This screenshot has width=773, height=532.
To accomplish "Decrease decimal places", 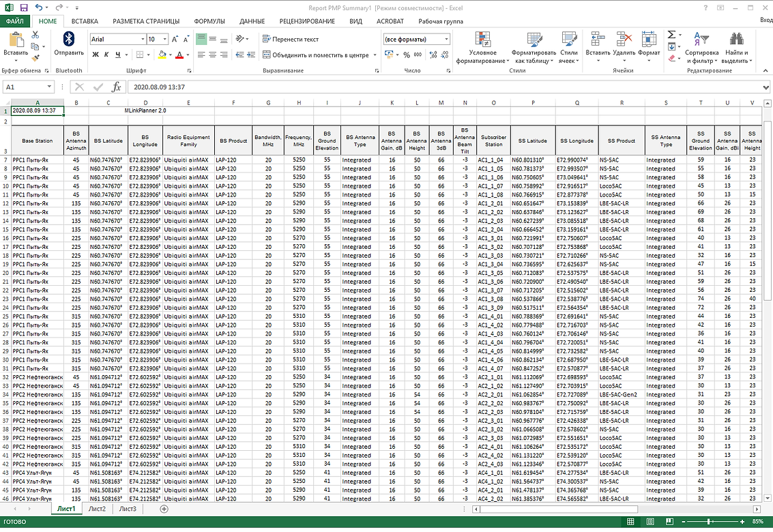I will tap(445, 55).
